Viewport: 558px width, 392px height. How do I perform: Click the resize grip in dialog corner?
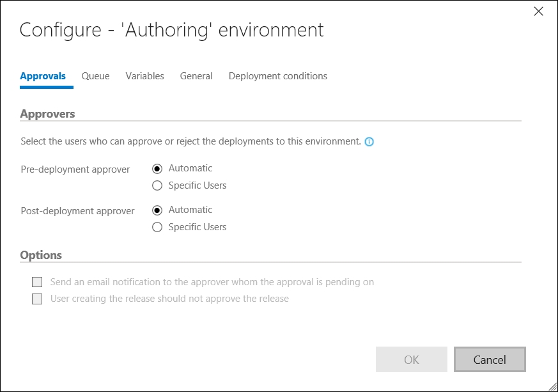(551, 385)
